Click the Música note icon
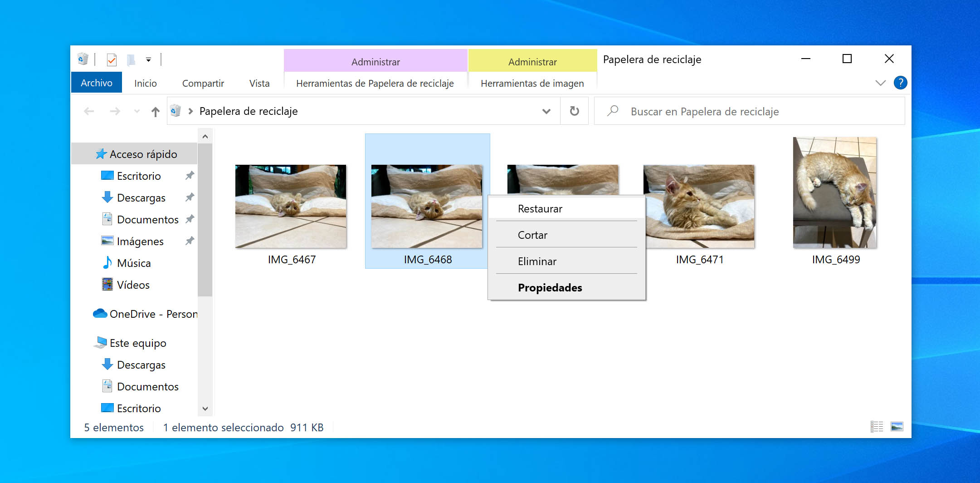This screenshot has width=980, height=483. [107, 262]
